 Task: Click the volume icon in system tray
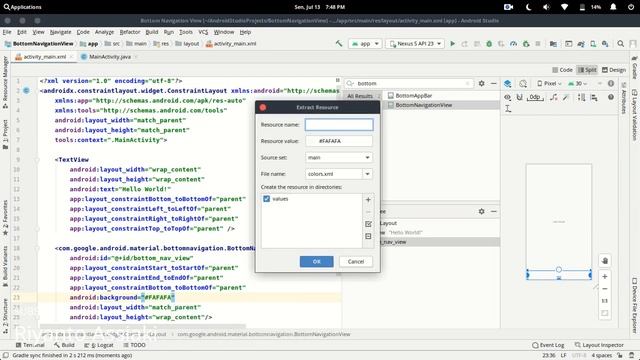[x=547, y=7]
